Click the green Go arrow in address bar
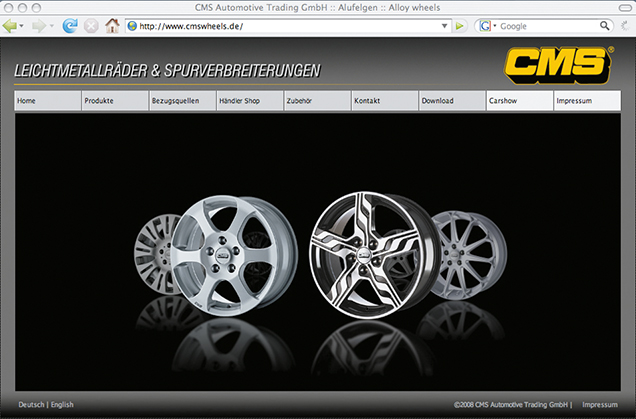636x419 pixels. [x=459, y=26]
